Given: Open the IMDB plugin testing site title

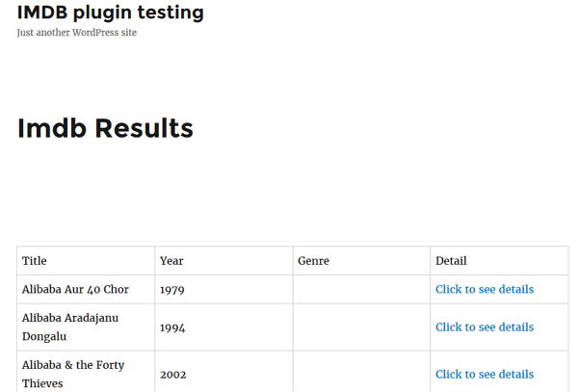Looking at the screenshot, I should pyautogui.click(x=110, y=13).
